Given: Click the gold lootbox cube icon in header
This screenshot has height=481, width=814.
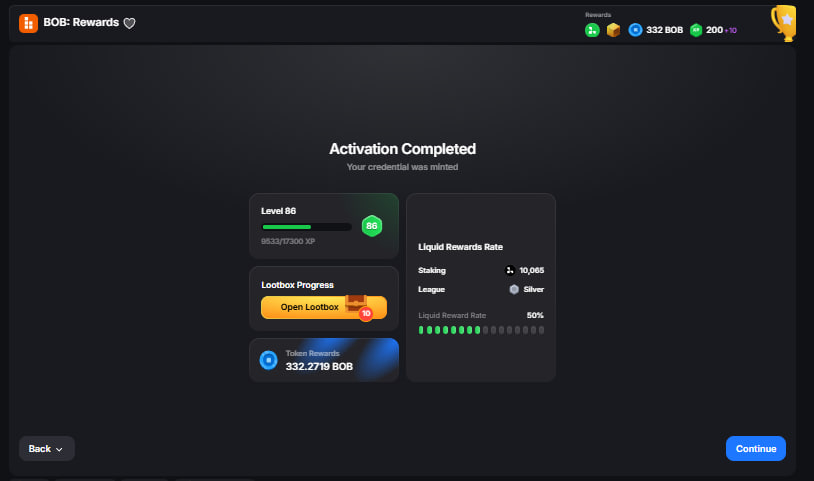Looking at the screenshot, I should [614, 30].
